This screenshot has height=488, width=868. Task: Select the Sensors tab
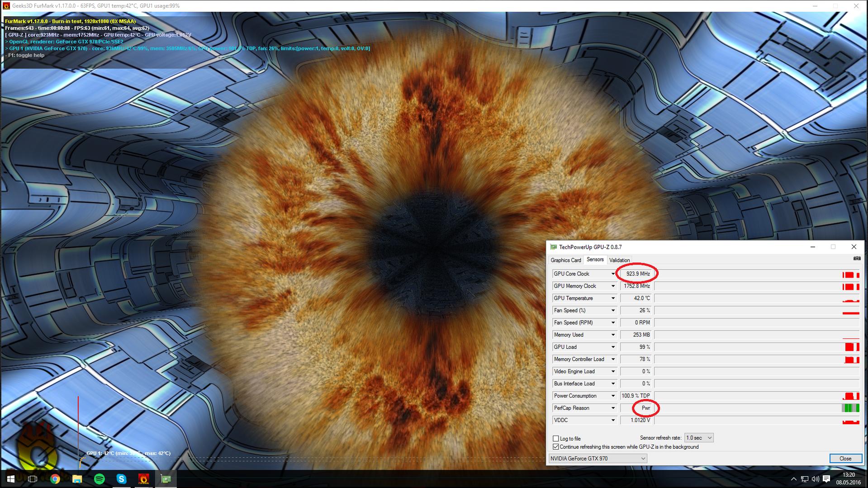tap(595, 260)
